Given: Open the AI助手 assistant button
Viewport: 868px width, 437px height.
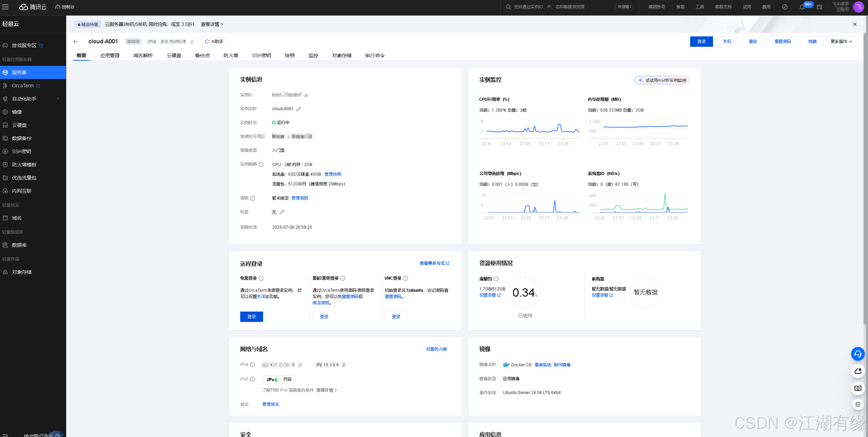Looking at the screenshot, I should click(x=214, y=42).
